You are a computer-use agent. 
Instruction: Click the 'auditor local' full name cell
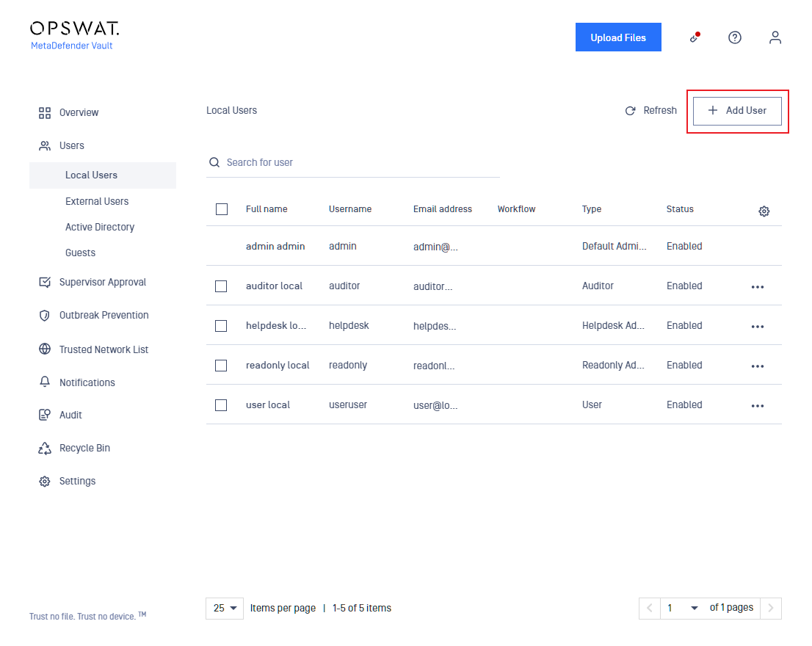tap(274, 286)
